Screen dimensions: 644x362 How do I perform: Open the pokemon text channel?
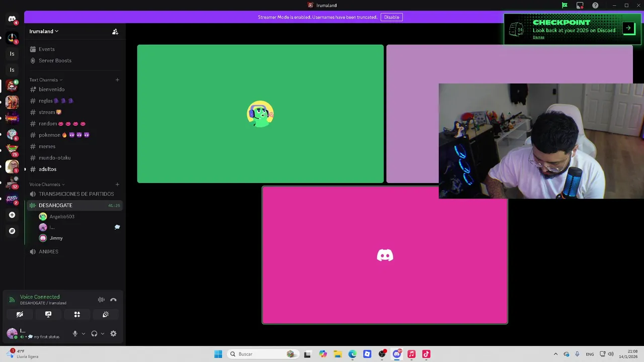(x=74, y=135)
